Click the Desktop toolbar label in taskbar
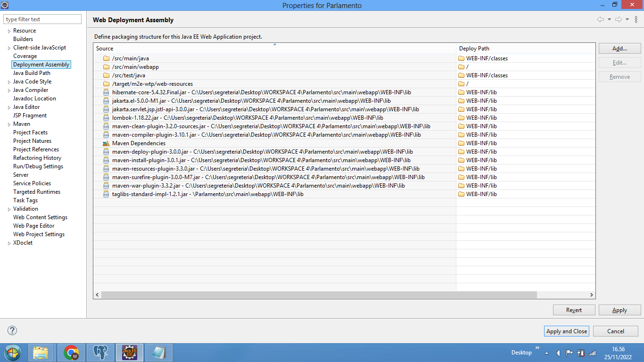 click(521, 353)
